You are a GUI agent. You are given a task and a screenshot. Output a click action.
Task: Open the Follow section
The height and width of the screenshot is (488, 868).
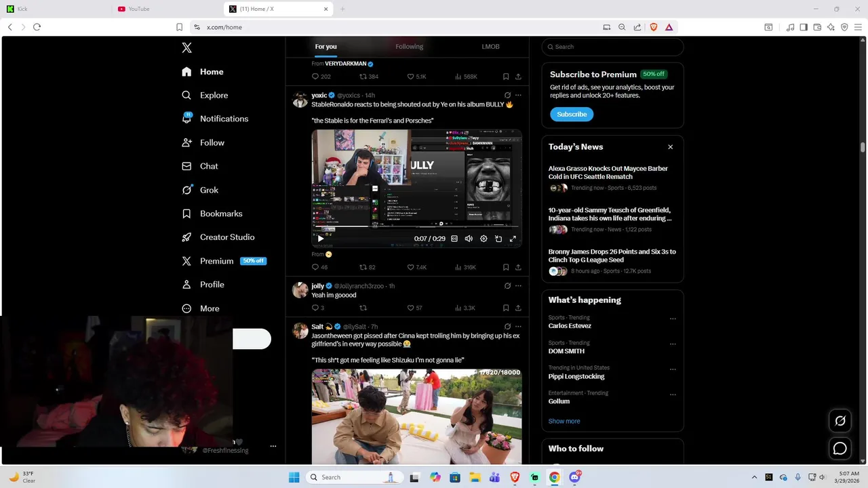coord(203,142)
